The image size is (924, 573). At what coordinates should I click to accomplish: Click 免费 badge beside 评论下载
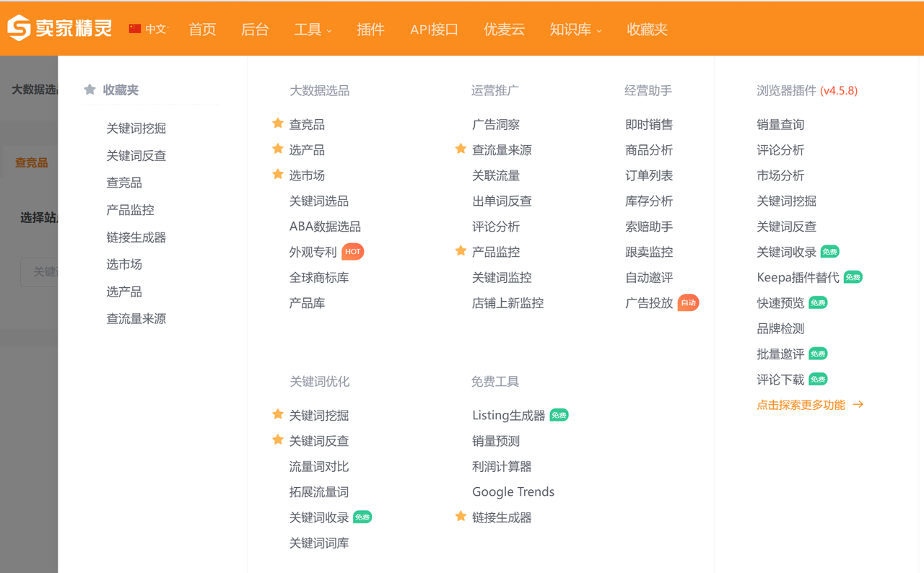click(x=818, y=379)
